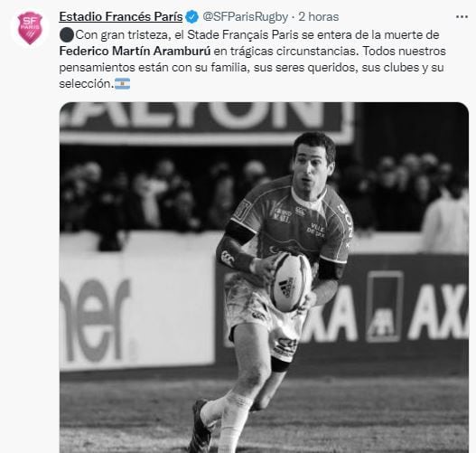
Task: Click the AXA logo square on the banner
Action: 385,307
